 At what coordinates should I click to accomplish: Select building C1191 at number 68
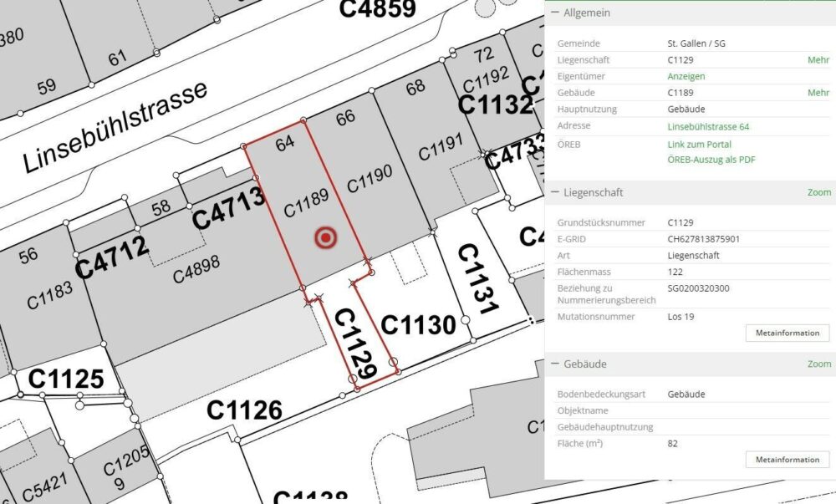pyautogui.click(x=440, y=150)
